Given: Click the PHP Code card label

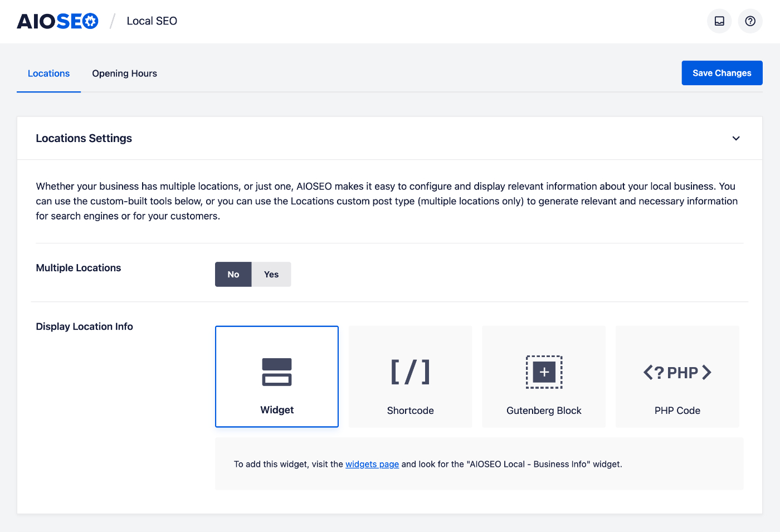Looking at the screenshot, I should click(x=677, y=411).
